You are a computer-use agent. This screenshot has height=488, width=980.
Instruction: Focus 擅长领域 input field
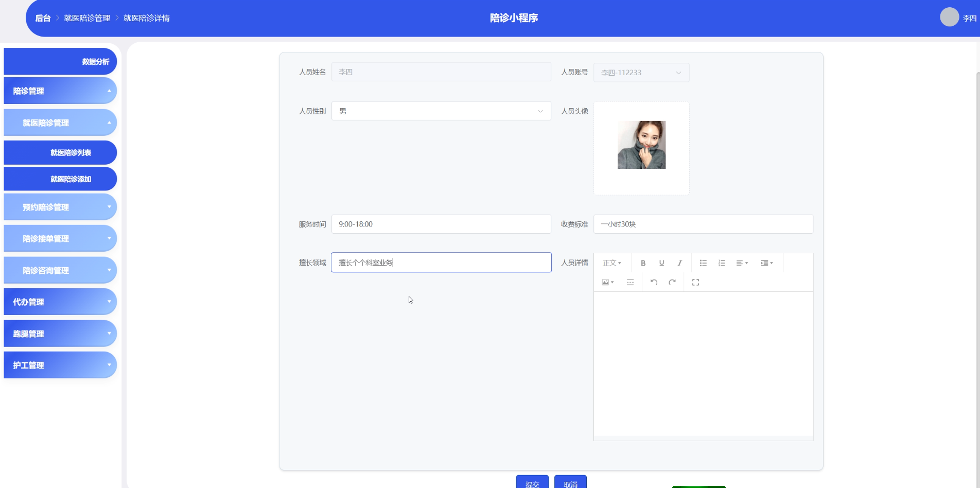441,263
